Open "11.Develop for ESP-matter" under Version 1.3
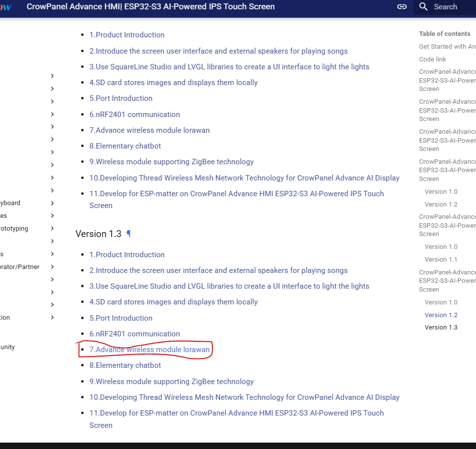 (x=237, y=413)
